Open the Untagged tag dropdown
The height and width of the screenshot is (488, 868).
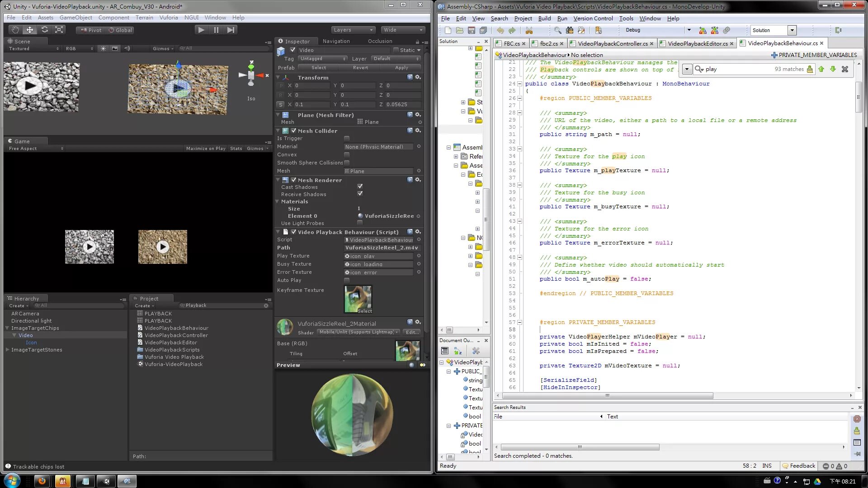322,59
